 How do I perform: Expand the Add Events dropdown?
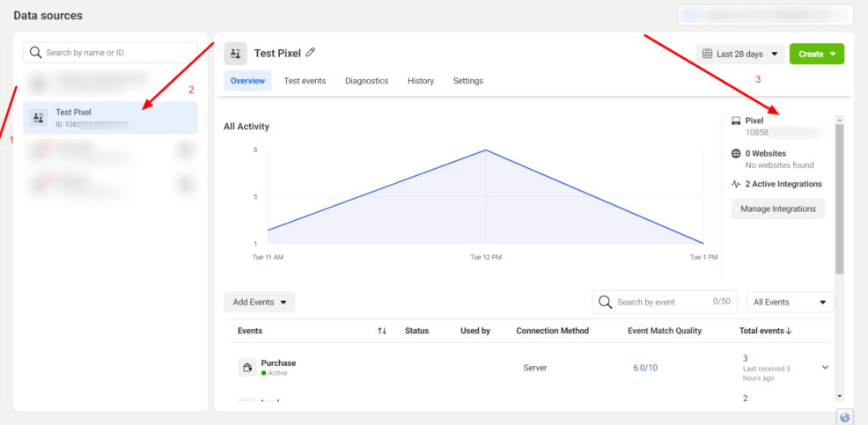pyautogui.click(x=259, y=302)
